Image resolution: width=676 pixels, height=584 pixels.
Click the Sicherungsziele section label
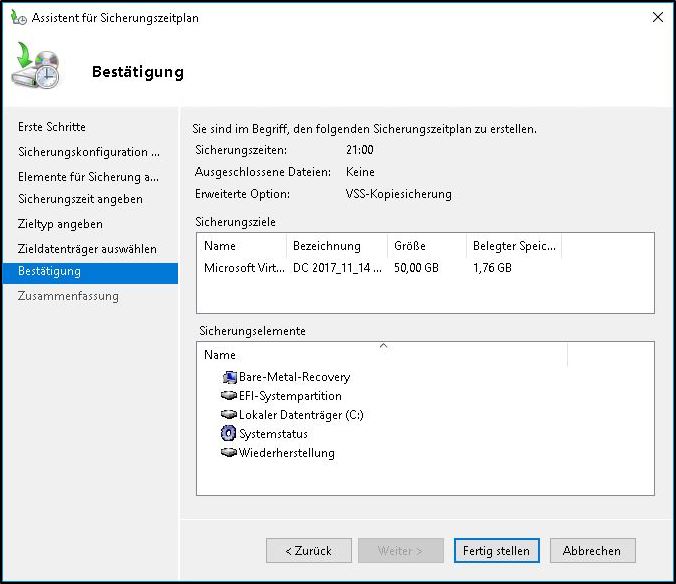pos(235,222)
